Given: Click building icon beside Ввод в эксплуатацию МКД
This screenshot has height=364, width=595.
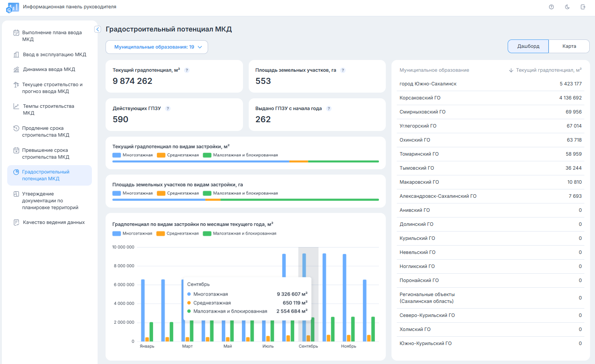Looking at the screenshot, I should pyautogui.click(x=16, y=55).
